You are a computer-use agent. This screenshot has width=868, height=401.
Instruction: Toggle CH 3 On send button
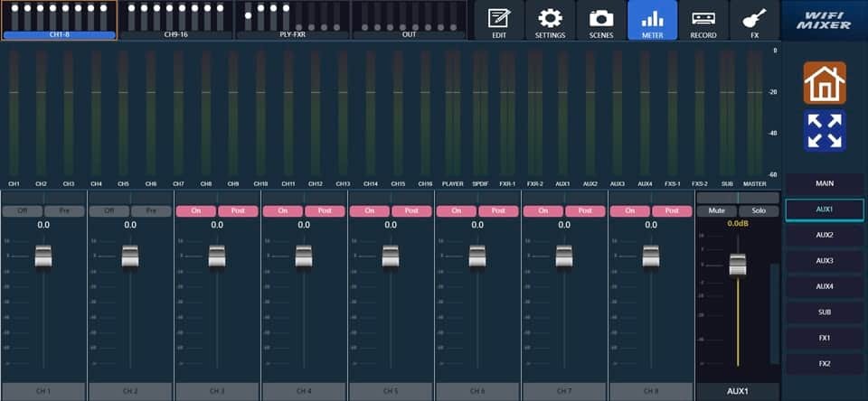tap(194, 210)
